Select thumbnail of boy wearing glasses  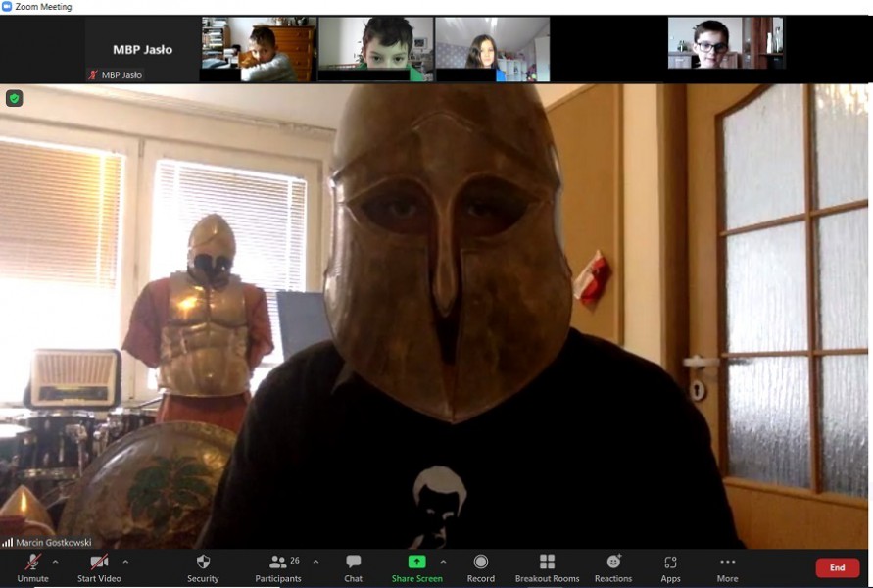click(x=726, y=43)
